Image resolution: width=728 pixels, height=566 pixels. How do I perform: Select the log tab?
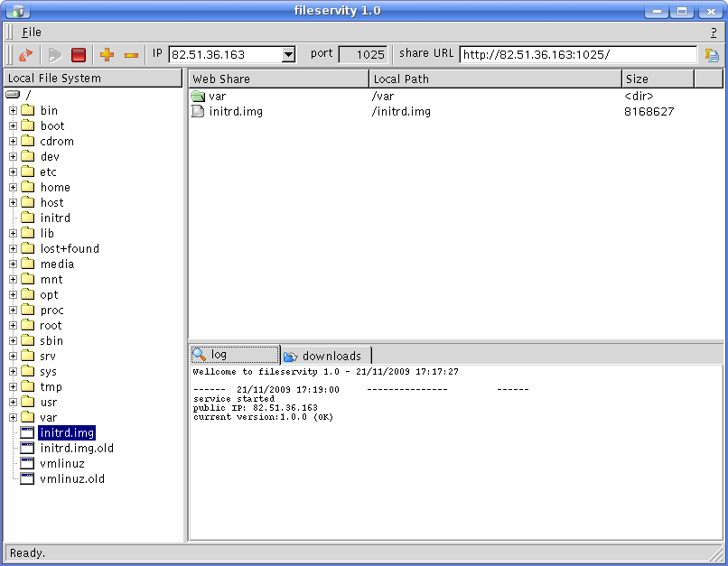pyautogui.click(x=233, y=355)
